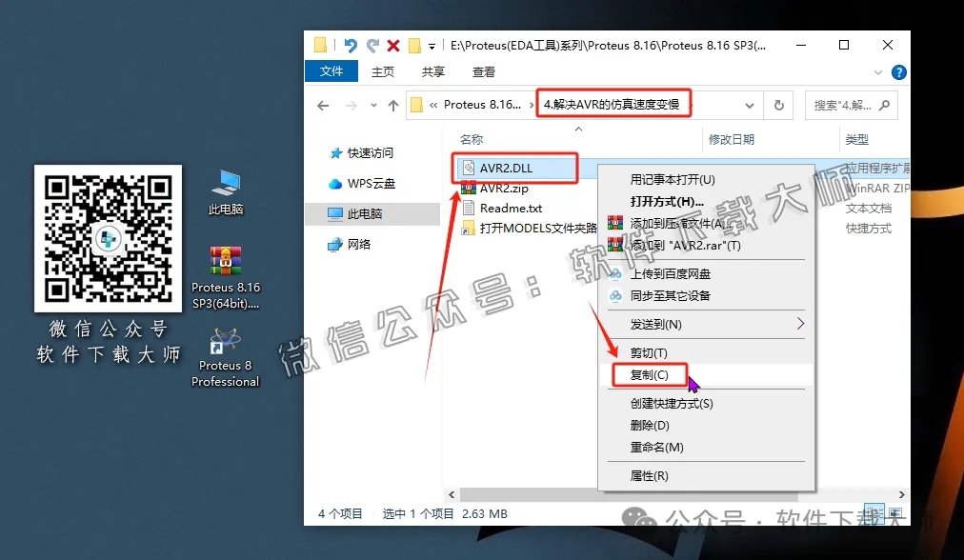964x560 pixels.
Task: Open the Help question mark icon
Action: [x=897, y=71]
